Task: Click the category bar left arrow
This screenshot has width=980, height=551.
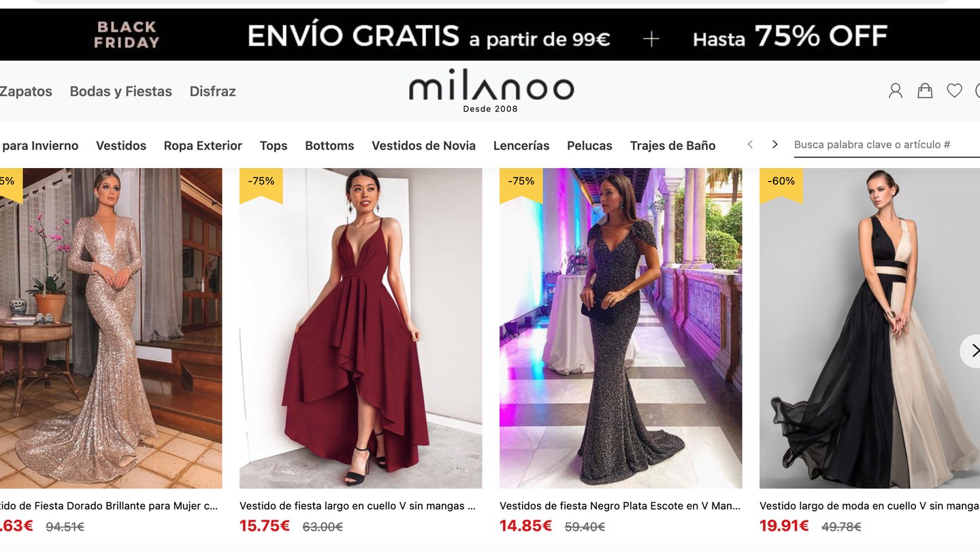Action: click(x=750, y=144)
